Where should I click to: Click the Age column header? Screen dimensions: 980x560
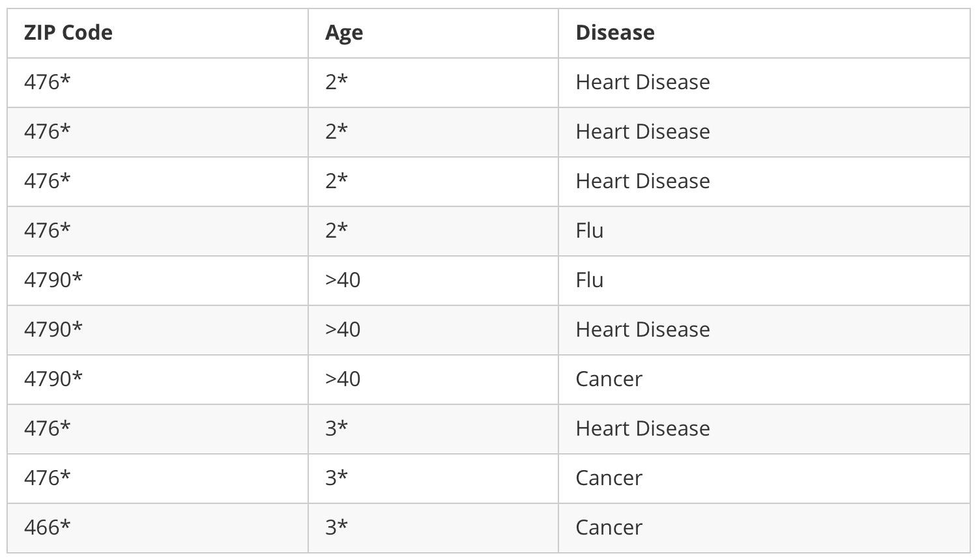pyautogui.click(x=344, y=33)
